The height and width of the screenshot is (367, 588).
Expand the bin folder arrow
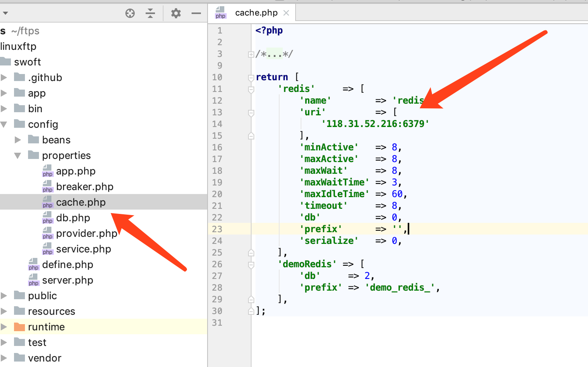coord(4,109)
